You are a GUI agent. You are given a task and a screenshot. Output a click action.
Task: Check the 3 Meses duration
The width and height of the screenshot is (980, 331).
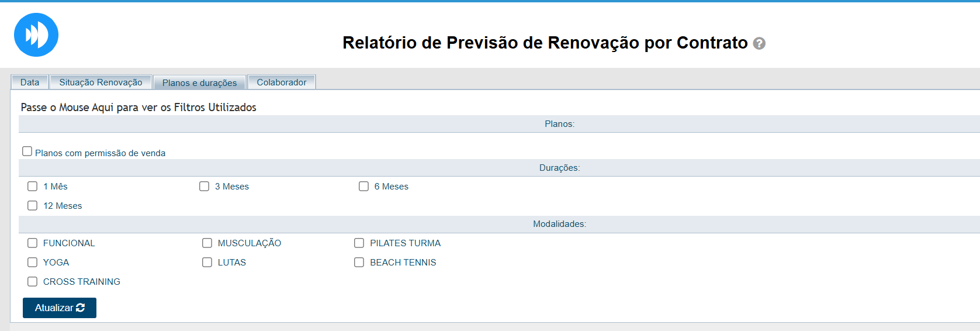click(204, 187)
